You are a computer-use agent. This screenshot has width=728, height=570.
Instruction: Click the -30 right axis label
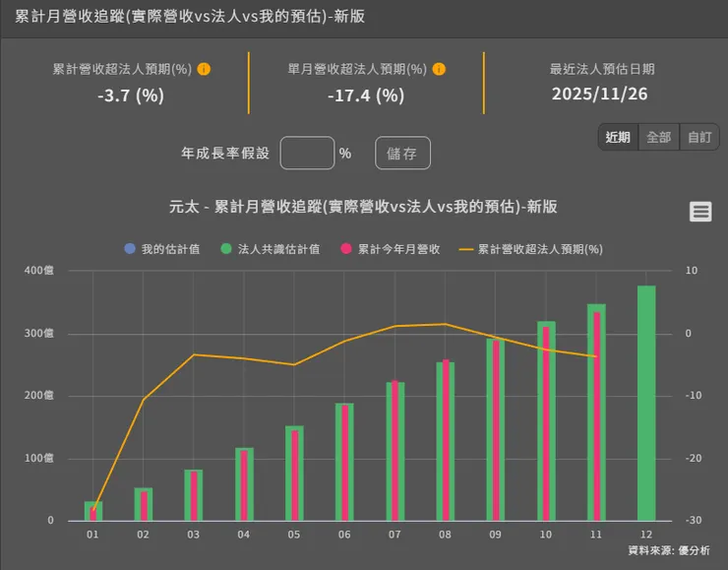tap(694, 521)
